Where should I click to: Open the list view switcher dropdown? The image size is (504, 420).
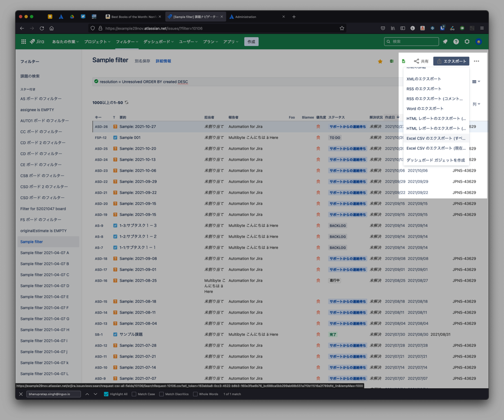[x=476, y=82]
